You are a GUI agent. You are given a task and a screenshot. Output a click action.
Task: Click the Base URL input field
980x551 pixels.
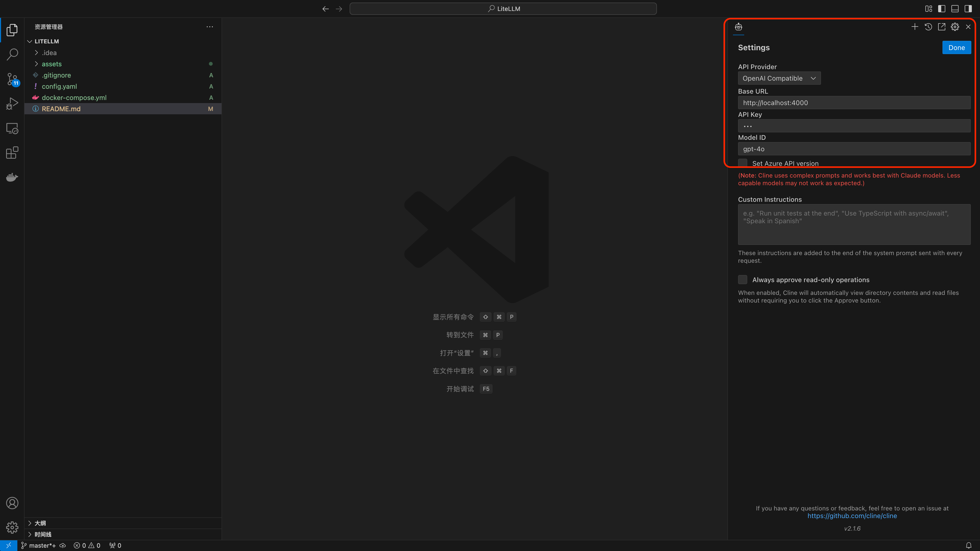click(854, 103)
